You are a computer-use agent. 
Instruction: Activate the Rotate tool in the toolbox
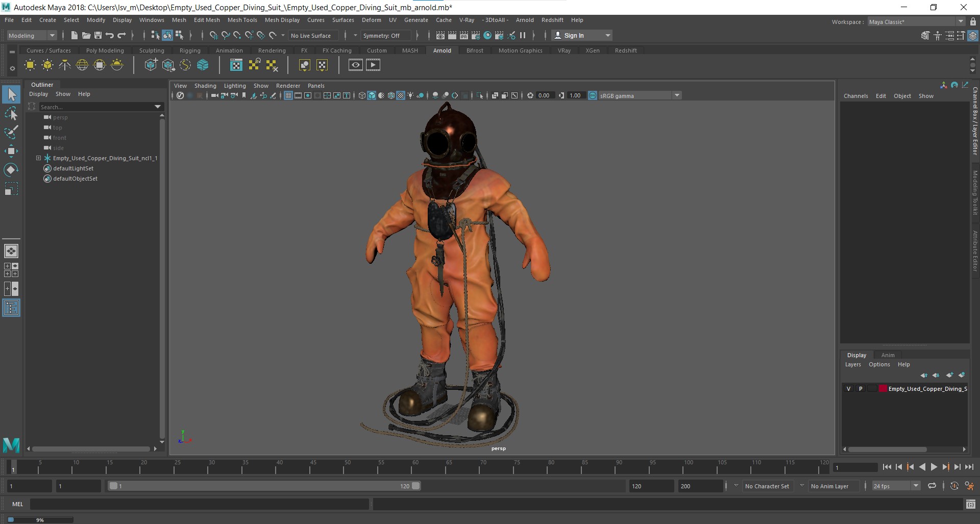(11, 170)
